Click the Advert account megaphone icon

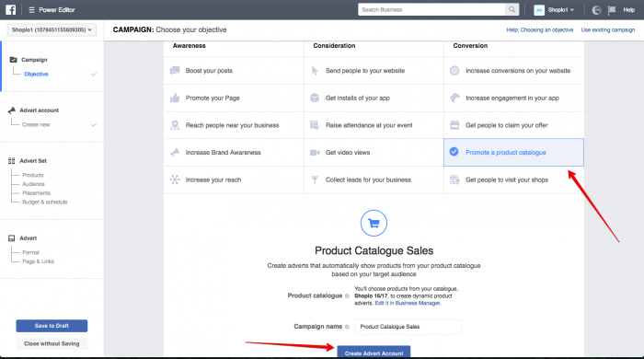tap(12, 110)
